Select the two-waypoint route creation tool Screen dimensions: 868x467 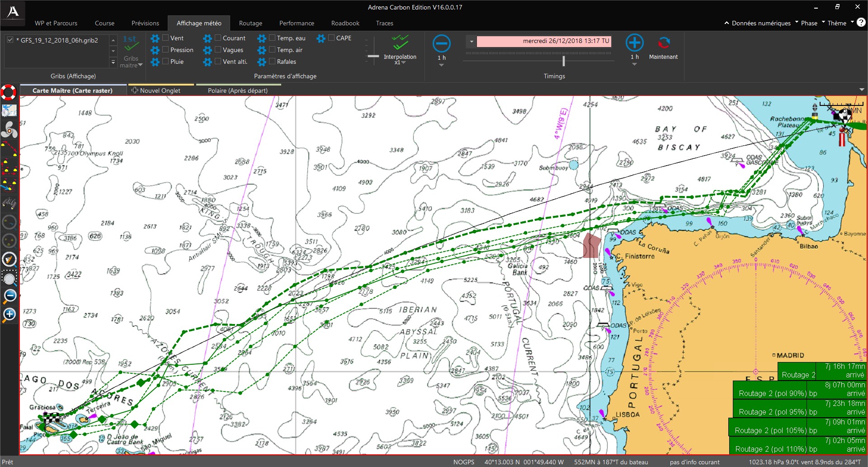[9, 148]
